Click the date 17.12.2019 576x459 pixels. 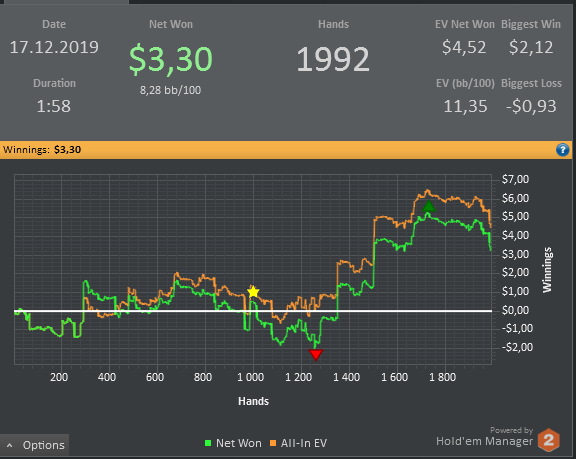coord(54,47)
